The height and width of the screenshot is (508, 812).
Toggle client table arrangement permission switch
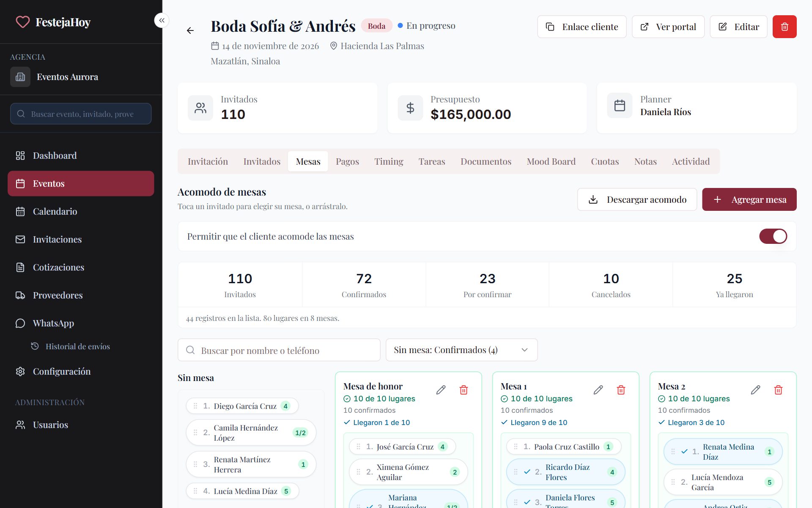(x=773, y=236)
